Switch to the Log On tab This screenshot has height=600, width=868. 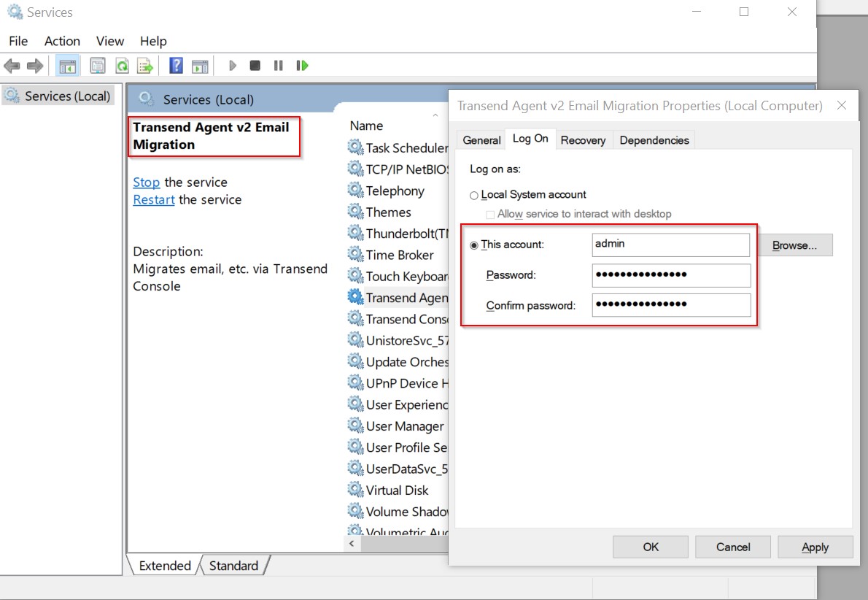click(530, 139)
